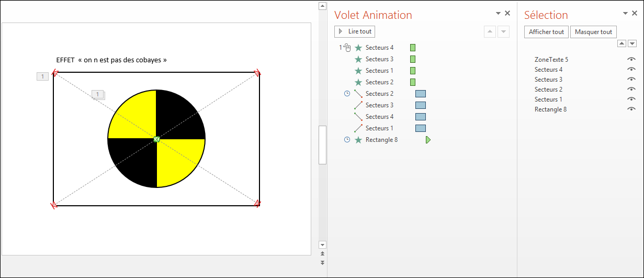Click green star icon of Secteurs 3 entrance

(358, 59)
